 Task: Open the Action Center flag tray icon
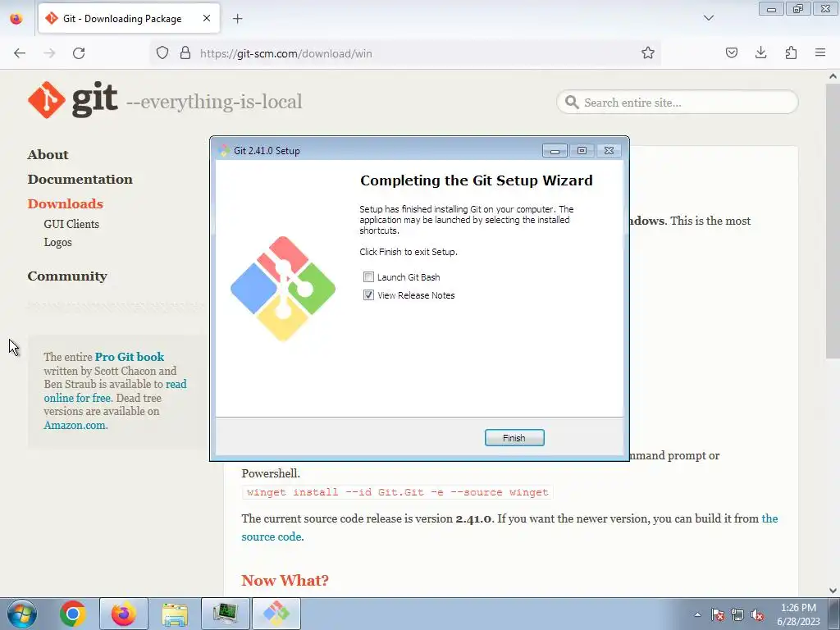tap(717, 615)
